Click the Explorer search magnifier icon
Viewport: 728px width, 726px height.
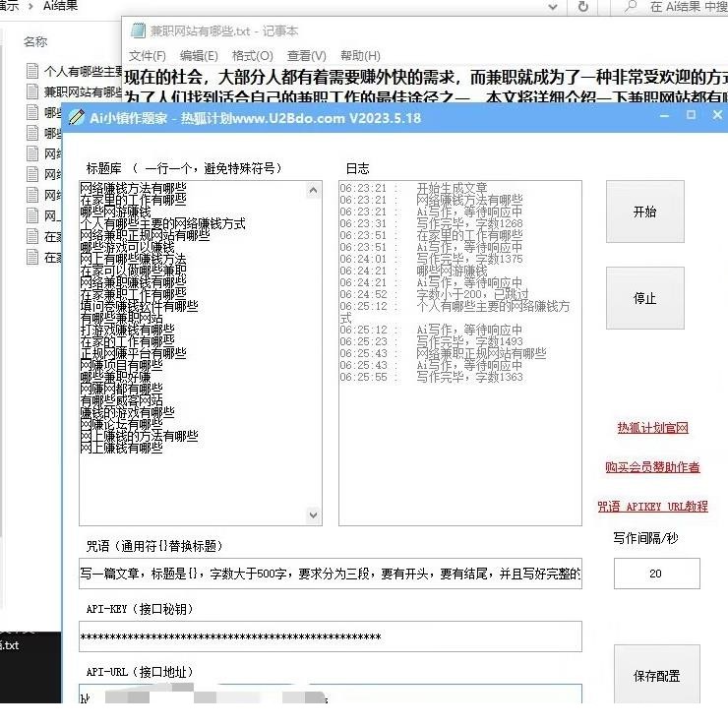coord(631,7)
